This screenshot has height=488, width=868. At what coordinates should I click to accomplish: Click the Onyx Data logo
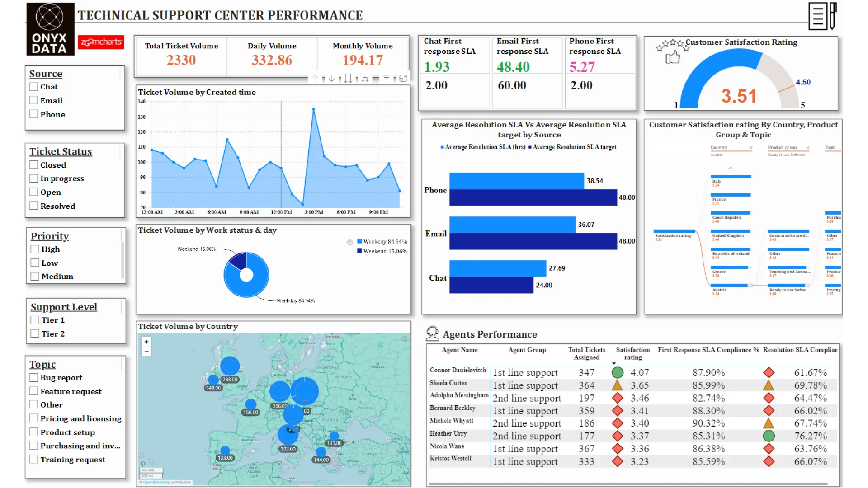(x=50, y=29)
